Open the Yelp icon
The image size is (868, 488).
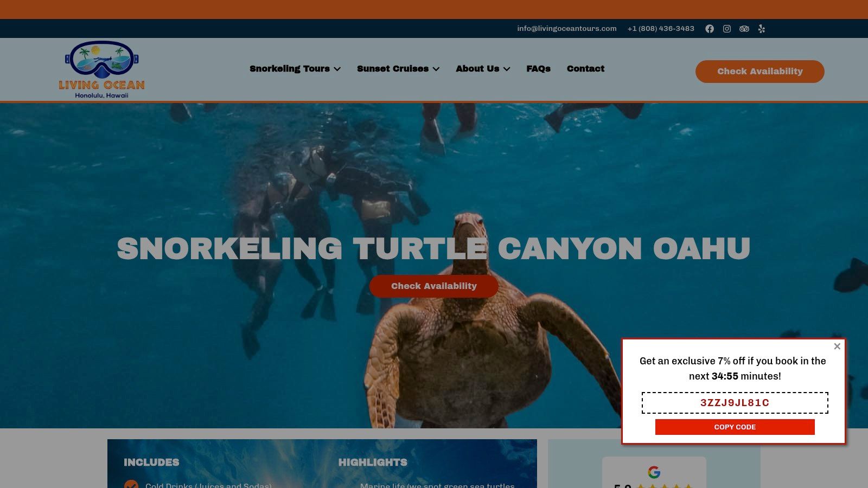762,29
